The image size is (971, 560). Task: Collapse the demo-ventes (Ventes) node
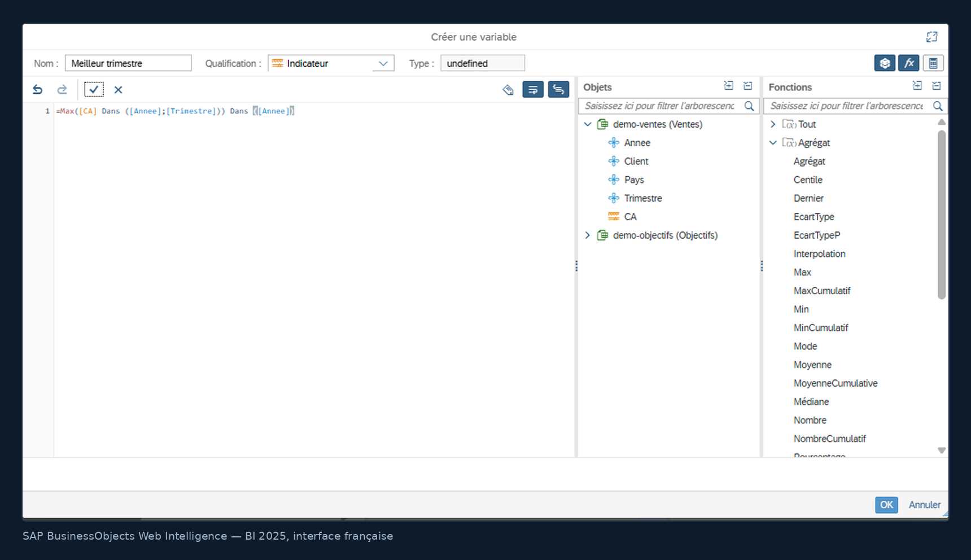pyautogui.click(x=588, y=124)
